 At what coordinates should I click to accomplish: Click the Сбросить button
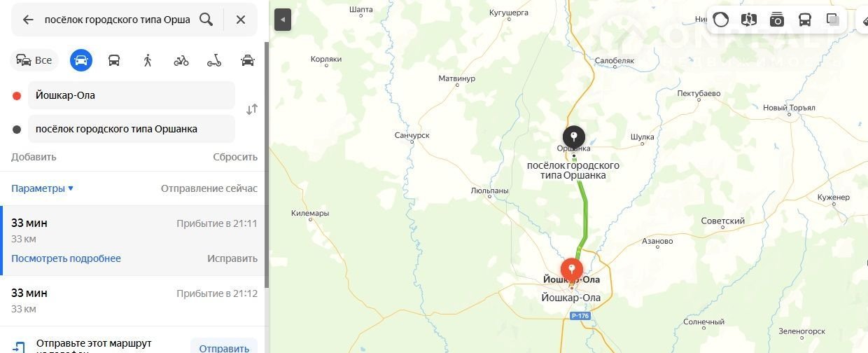click(x=235, y=157)
